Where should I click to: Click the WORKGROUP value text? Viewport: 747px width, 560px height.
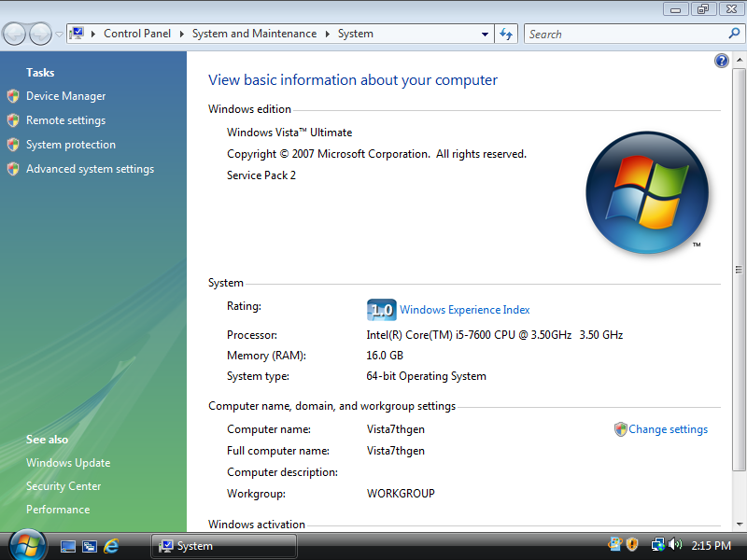point(401,494)
